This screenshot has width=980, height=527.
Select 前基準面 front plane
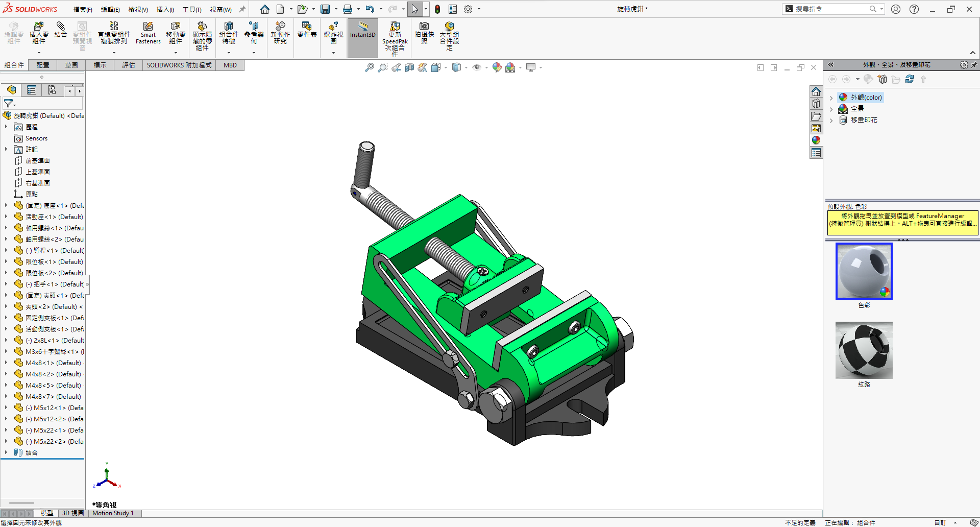[32, 160]
